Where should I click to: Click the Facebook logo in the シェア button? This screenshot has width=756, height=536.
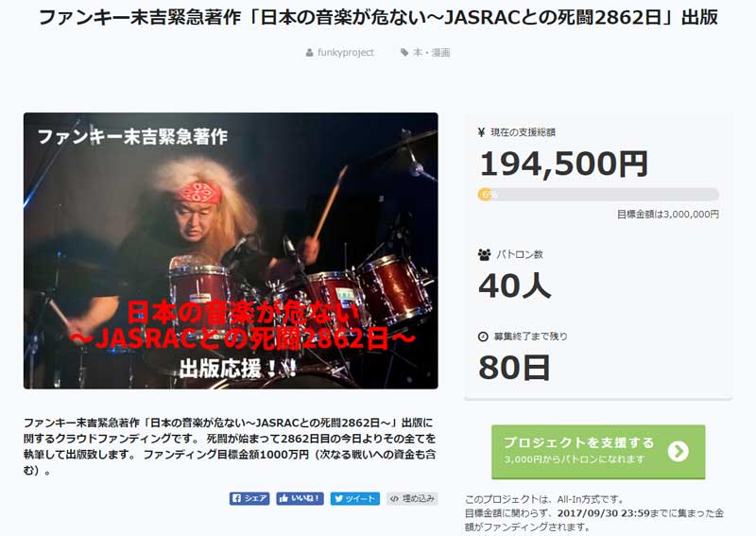pyautogui.click(x=236, y=498)
